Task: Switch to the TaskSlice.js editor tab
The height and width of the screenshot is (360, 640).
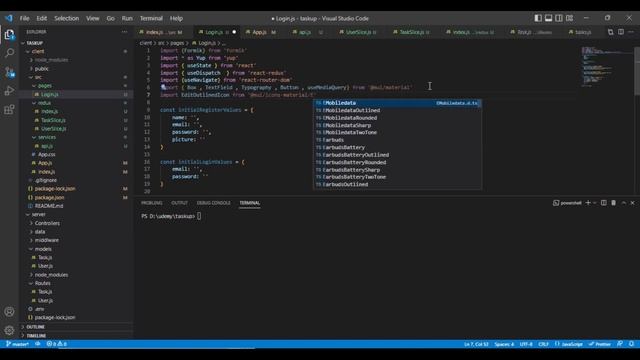Action: [412, 32]
